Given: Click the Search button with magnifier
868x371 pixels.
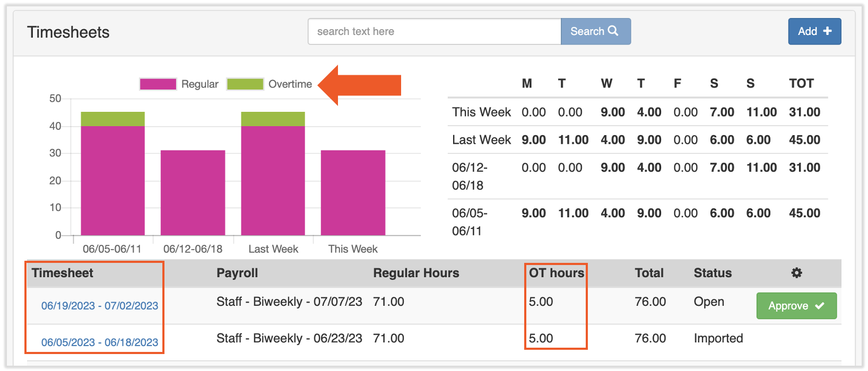Looking at the screenshot, I should [x=595, y=32].
